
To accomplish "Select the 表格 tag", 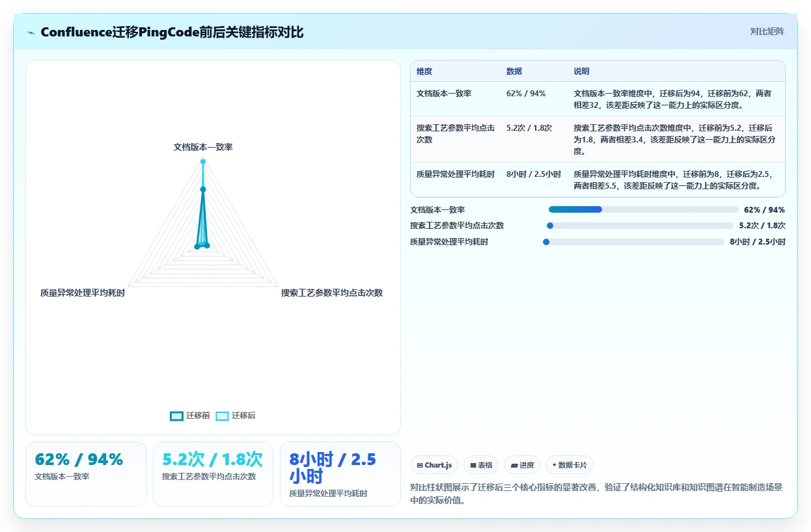I will pyautogui.click(x=481, y=465).
